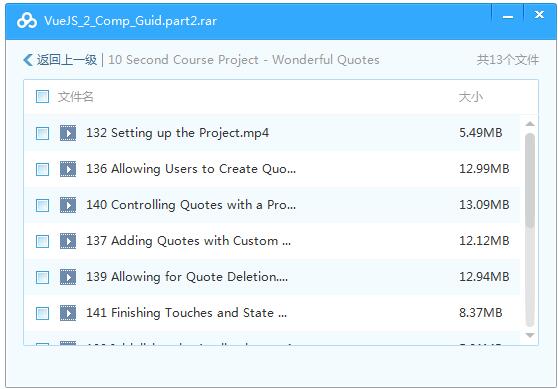Screen dimensions: 558x389
Task: Click the scrollbar up arrow
Action: click(x=530, y=124)
